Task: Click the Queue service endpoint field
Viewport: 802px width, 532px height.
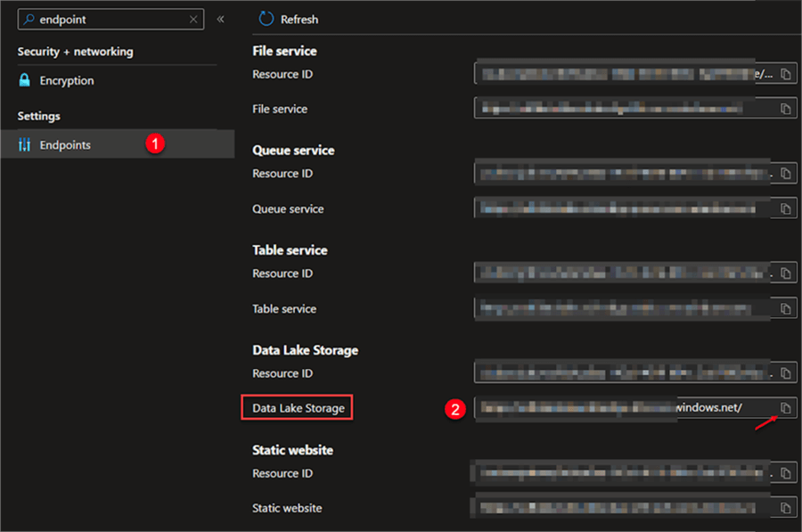Action: pyautogui.click(x=624, y=209)
